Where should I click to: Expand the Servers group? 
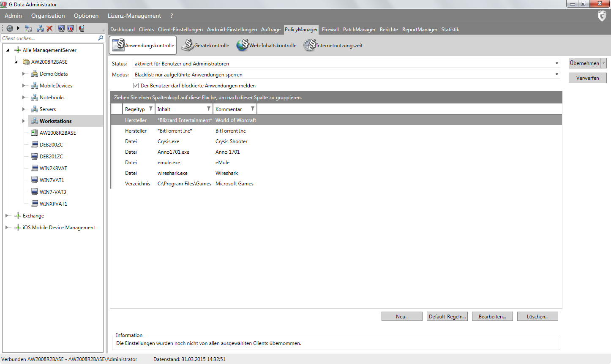click(24, 109)
